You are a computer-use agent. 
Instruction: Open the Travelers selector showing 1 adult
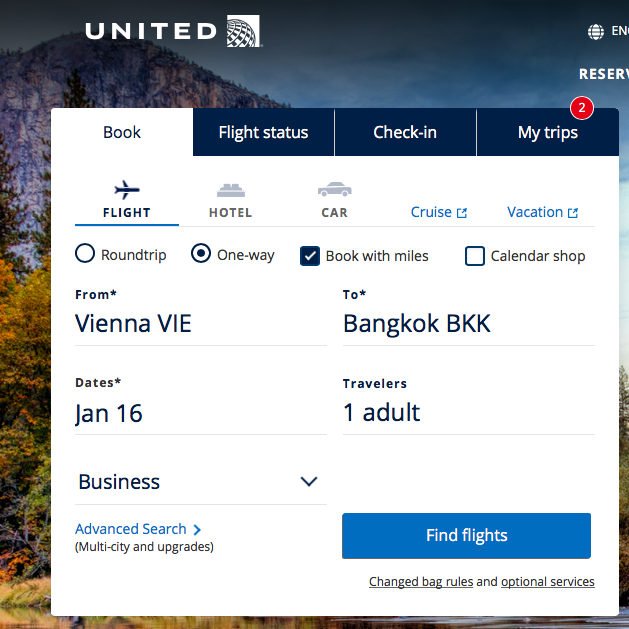click(x=468, y=412)
